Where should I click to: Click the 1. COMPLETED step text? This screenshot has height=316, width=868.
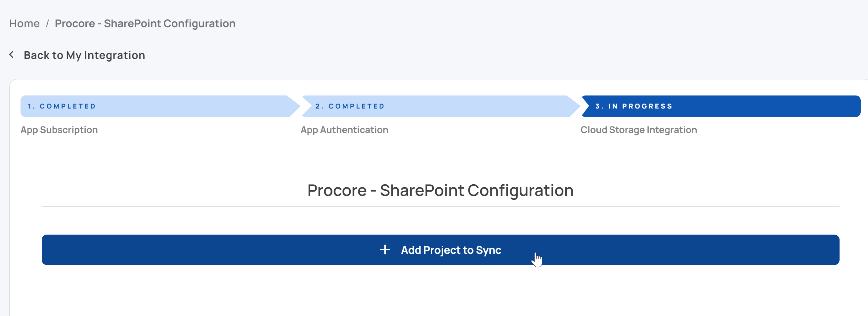(62, 106)
